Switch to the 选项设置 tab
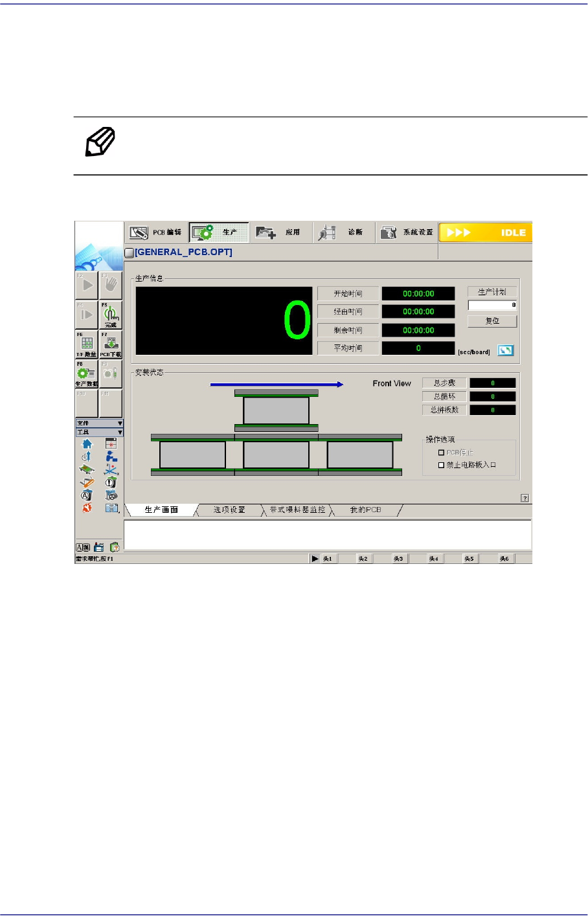The height and width of the screenshot is (922, 588). 230,510
